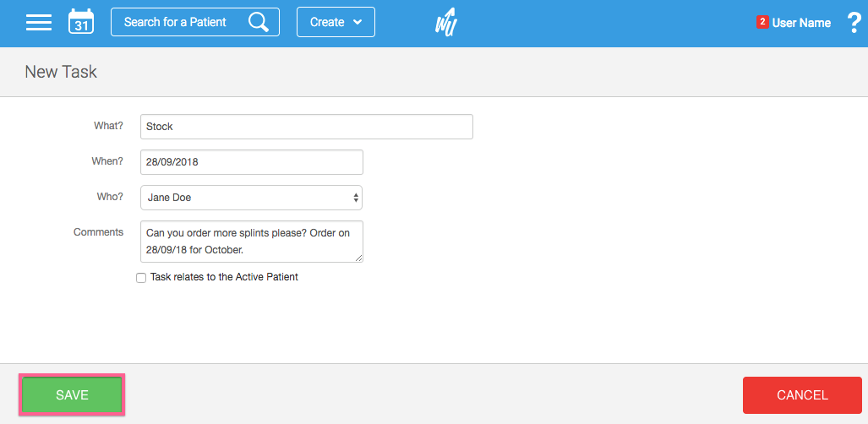Click the When? date field 28/09/2018

pyautogui.click(x=252, y=162)
